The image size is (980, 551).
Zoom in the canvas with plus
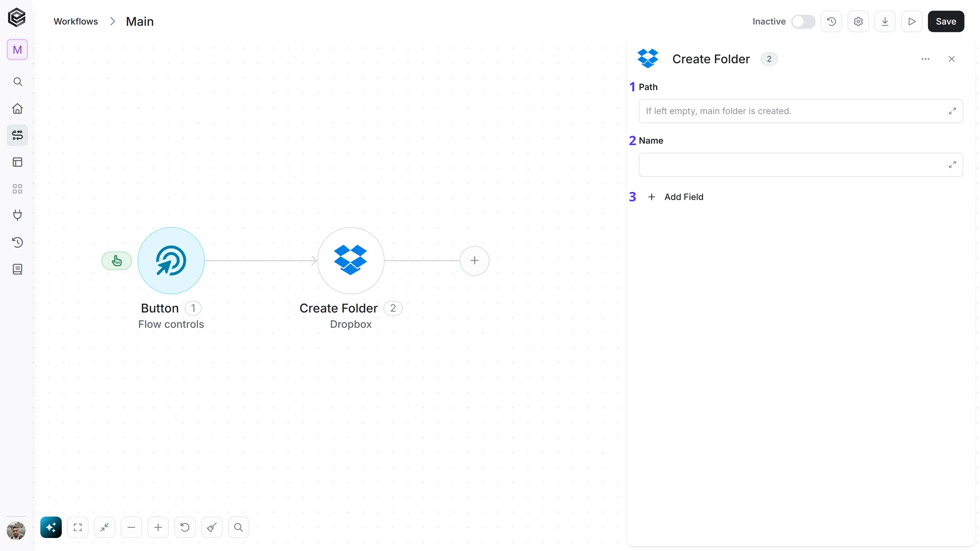(x=158, y=527)
